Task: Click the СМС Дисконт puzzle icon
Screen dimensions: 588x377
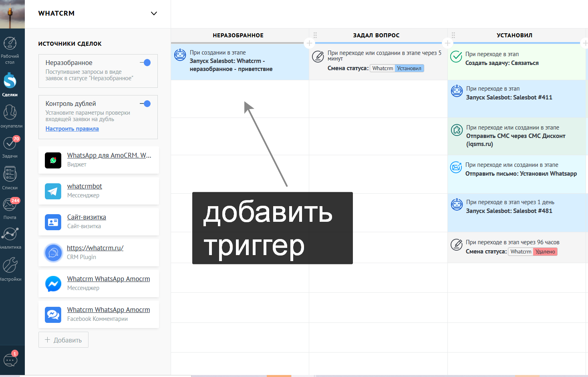Action: pyautogui.click(x=457, y=130)
